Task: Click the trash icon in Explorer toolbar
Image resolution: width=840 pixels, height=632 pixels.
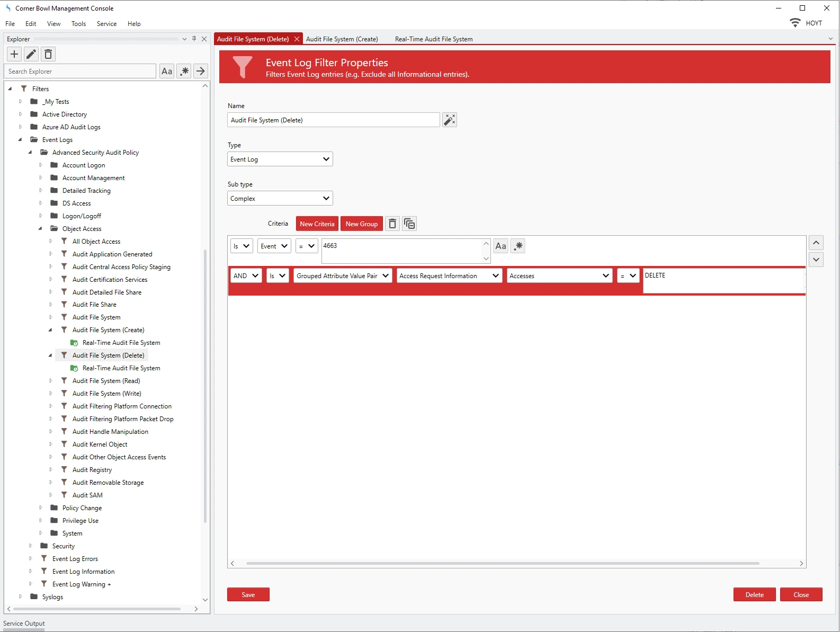Action: point(48,54)
